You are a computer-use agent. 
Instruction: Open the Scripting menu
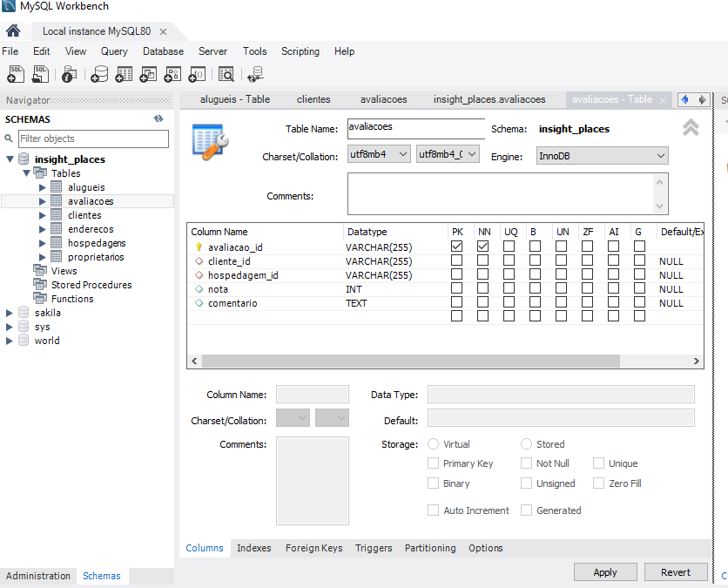point(300,51)
